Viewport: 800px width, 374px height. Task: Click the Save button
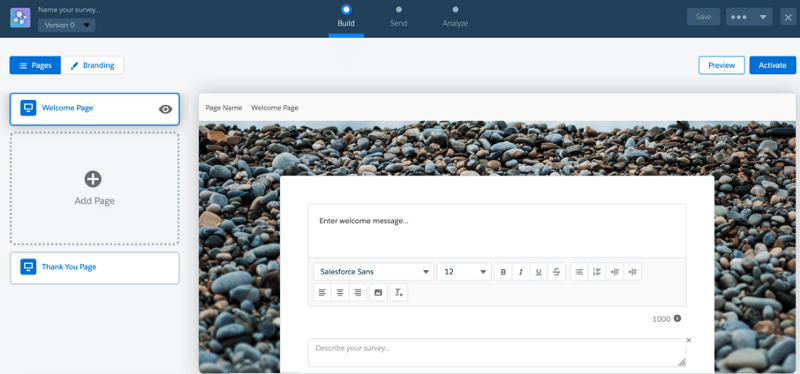703,17
